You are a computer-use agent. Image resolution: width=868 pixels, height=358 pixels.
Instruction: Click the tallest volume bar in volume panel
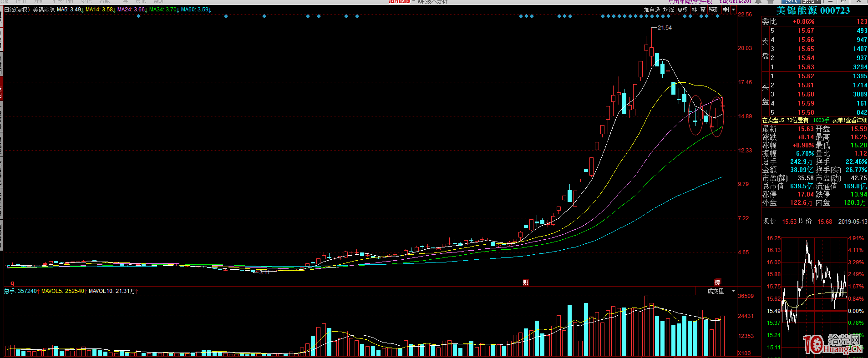(x=646, y=326)
